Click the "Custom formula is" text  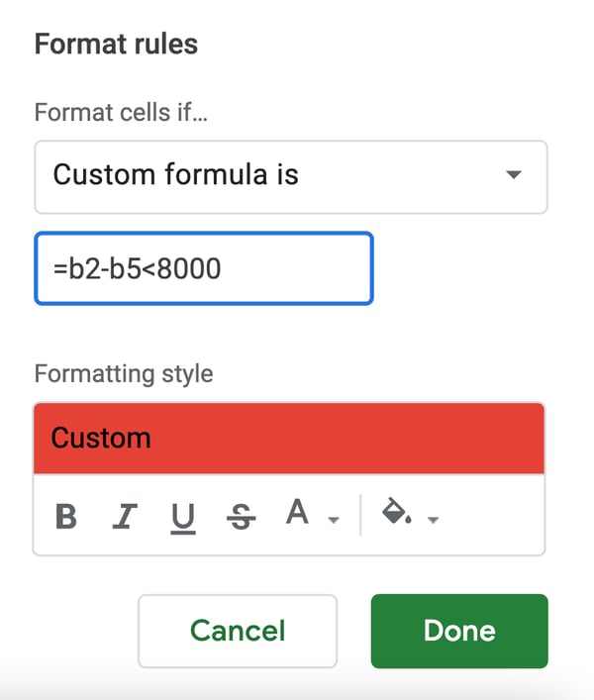175,175
